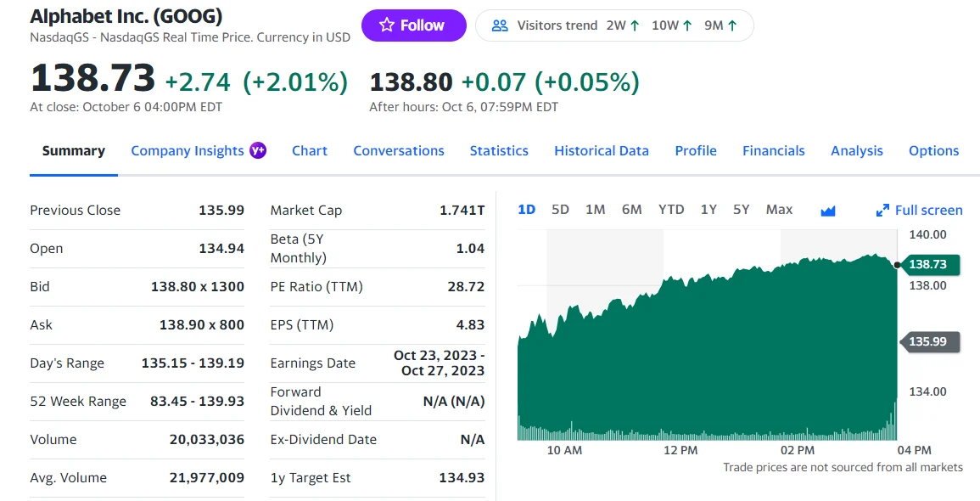The height and width of the screenshot is (501, 980).
Task: Click the 135.99 previous close chart marker
Action: (929, 341)
